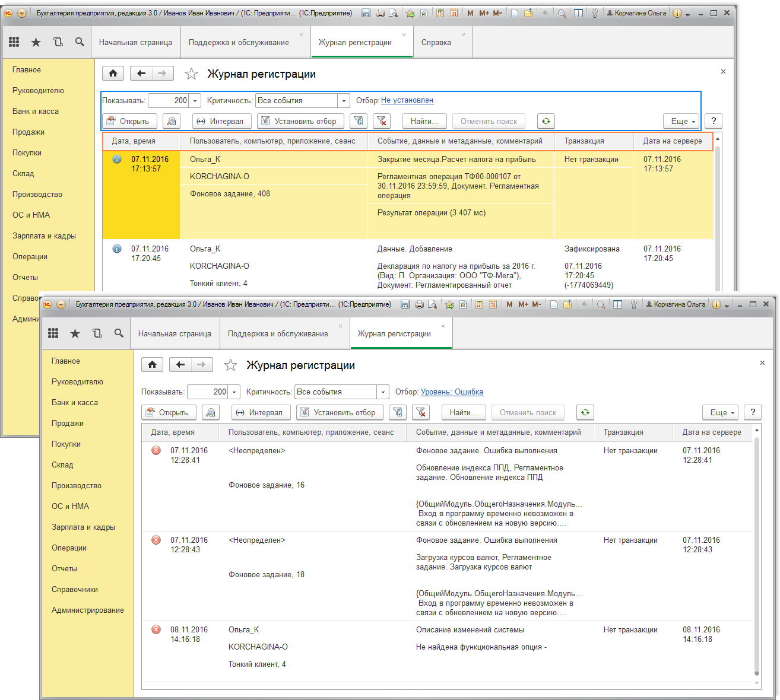Screen dimensions: 780x700
Task: Click the info icon in the front window title bar
Action: pos(716,304)
